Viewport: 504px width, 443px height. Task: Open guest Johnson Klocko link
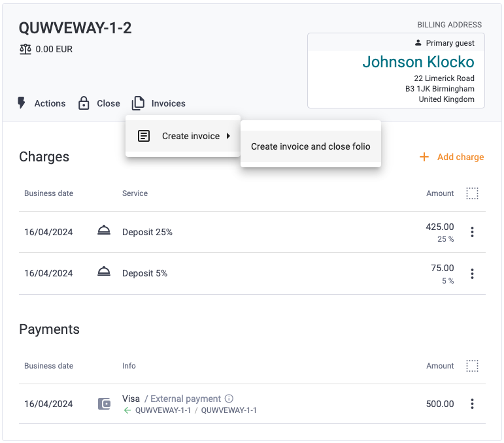(x=418, y=61)
